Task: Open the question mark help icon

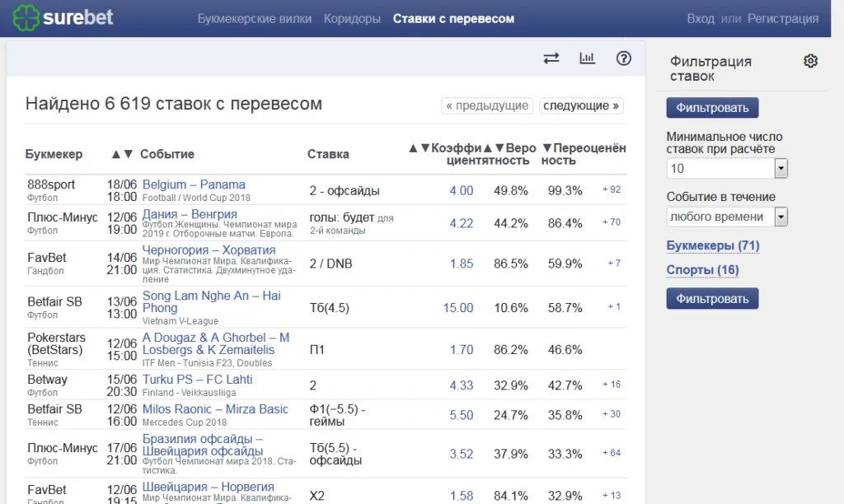Action: 623,58
